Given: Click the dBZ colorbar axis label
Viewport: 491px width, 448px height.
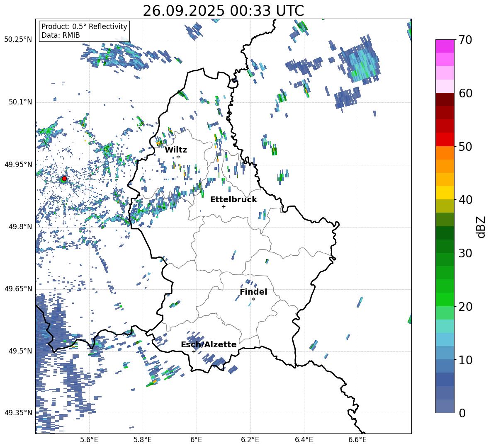Looking at the screenshot, I should (481, 227).
